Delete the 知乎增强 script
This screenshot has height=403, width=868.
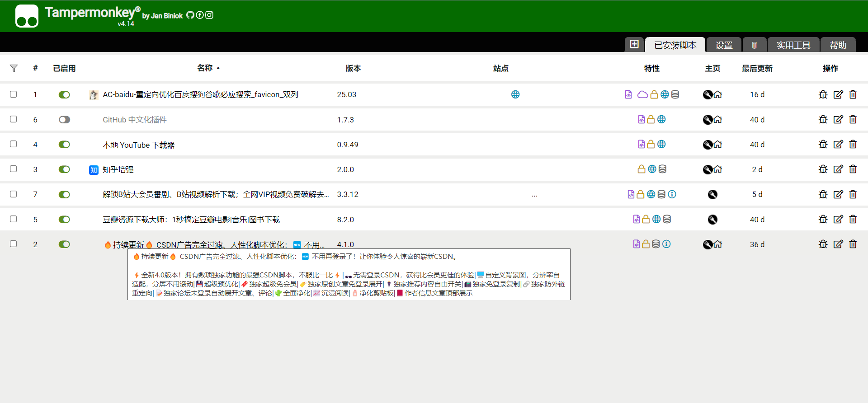(853, 169)
